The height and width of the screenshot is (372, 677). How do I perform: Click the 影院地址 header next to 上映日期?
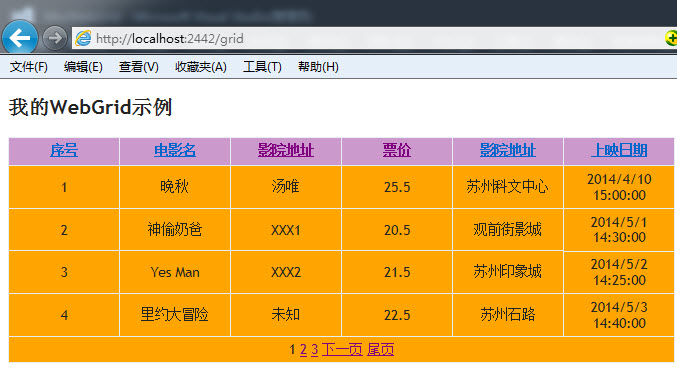(508, 151)
